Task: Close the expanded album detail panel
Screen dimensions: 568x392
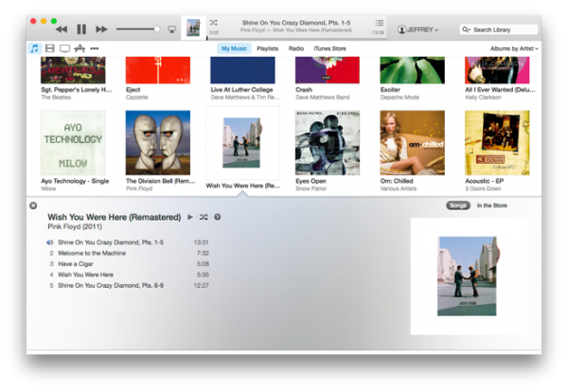Action: 33,205
